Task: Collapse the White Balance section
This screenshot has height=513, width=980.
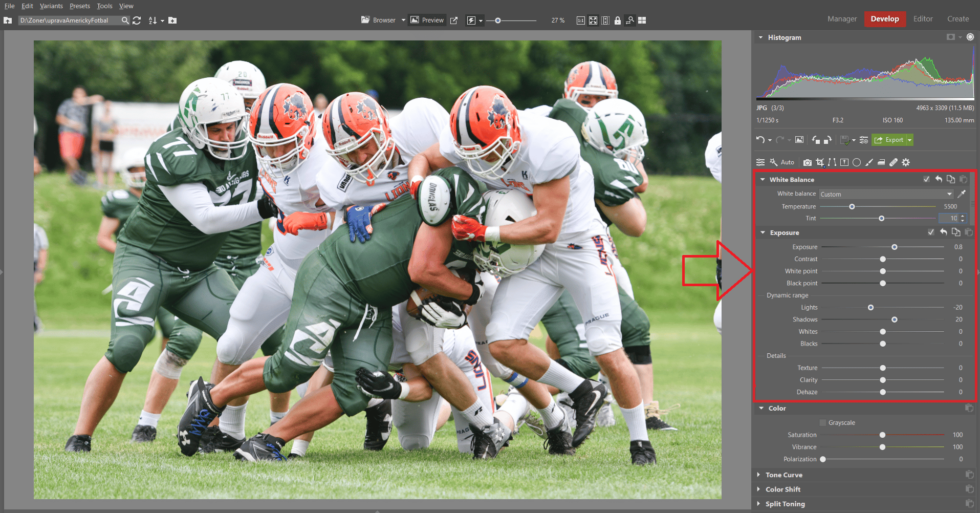Action: (763, 180)
